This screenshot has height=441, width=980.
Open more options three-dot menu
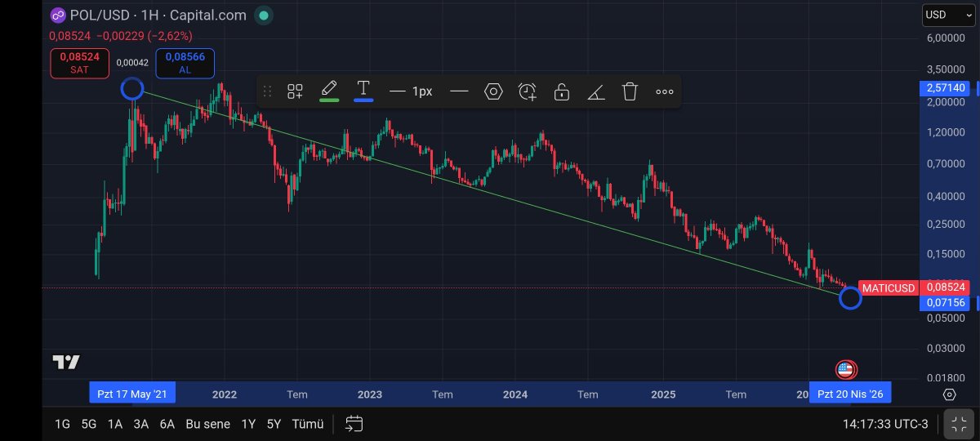(665, 91)
